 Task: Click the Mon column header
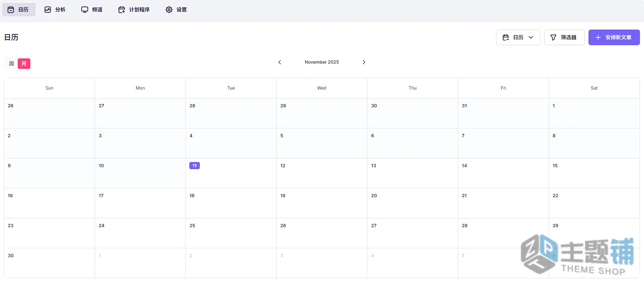[x=140, y=88]
